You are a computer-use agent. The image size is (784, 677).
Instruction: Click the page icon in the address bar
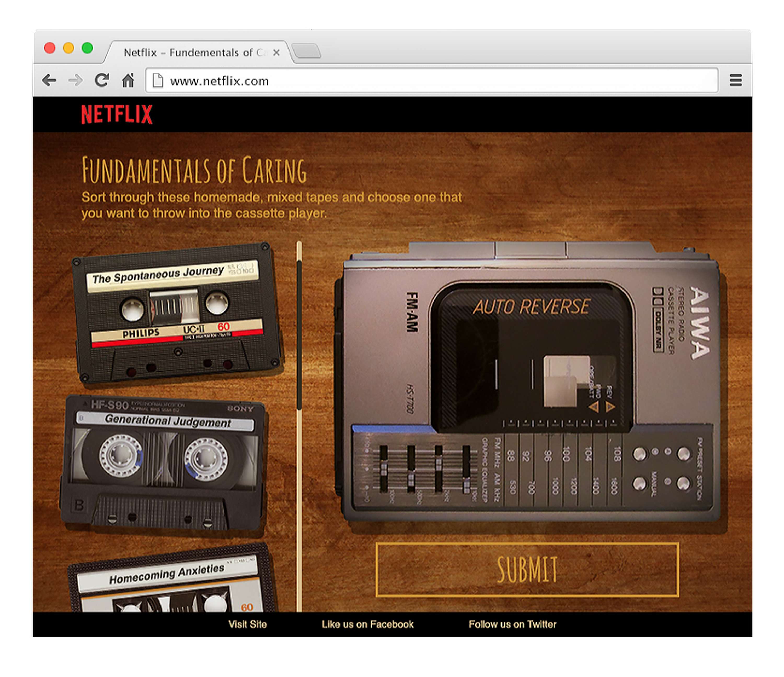157,80
